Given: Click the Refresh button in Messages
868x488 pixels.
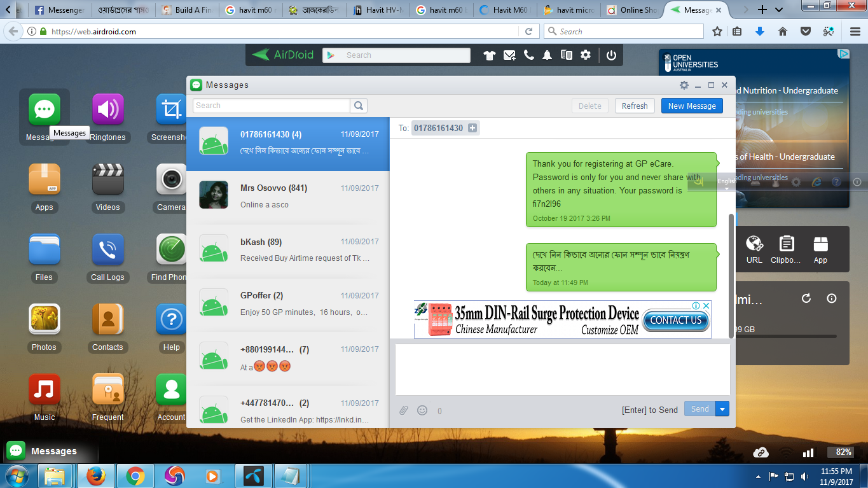Looking at the screenshot, I should 635,106.
